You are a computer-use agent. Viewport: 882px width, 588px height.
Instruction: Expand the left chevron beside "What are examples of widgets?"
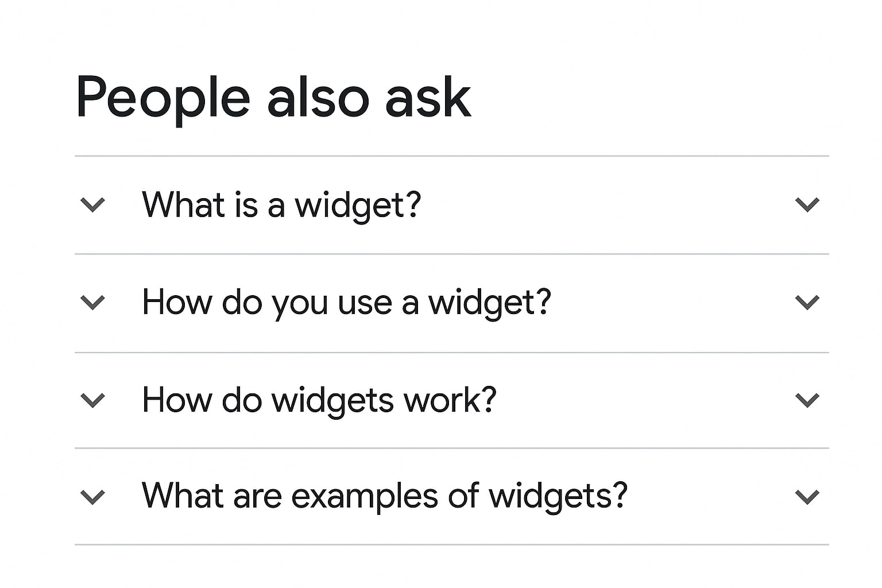point(93,496)
